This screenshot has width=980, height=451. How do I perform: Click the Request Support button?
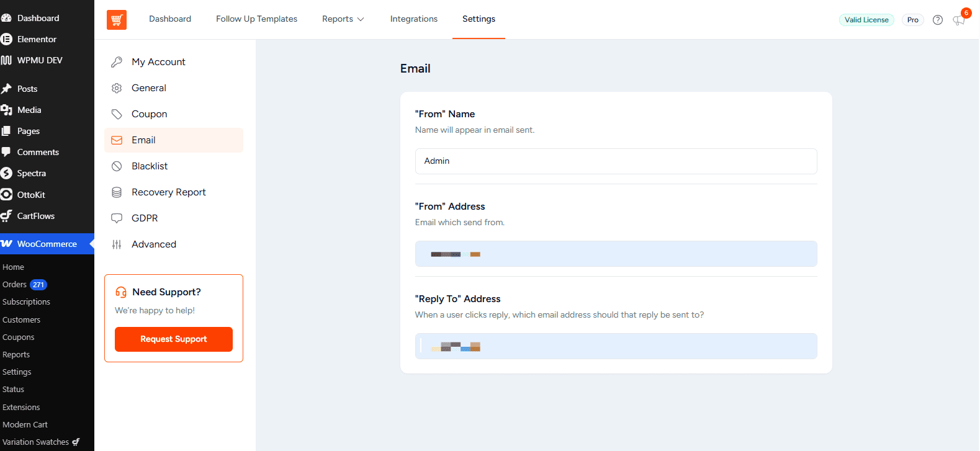(174, 339)
